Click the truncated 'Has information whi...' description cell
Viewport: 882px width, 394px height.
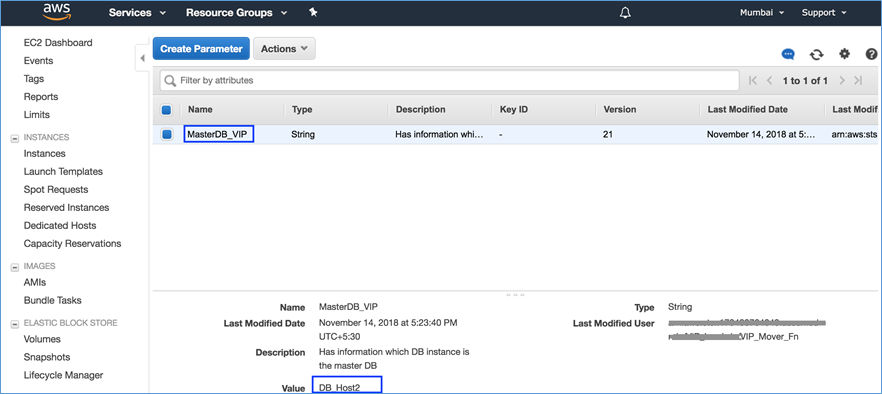tap(439, 135)
